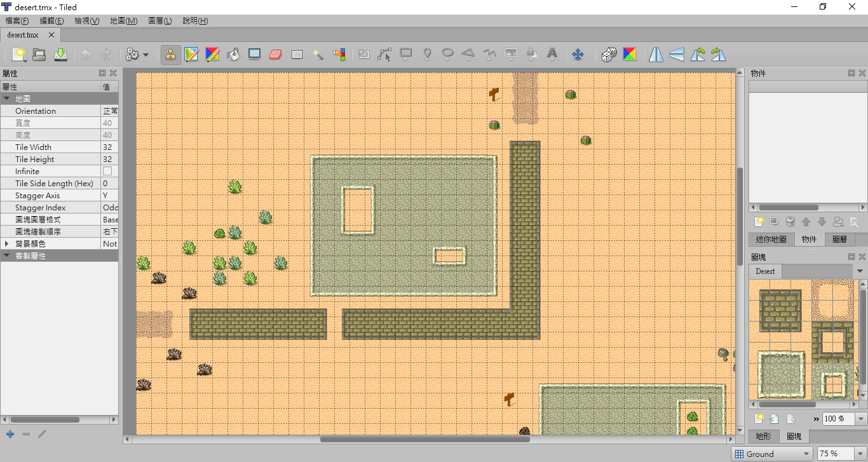868x462 pixels.
Task: Switch to the 地形 tab
Action: (763, 437)
